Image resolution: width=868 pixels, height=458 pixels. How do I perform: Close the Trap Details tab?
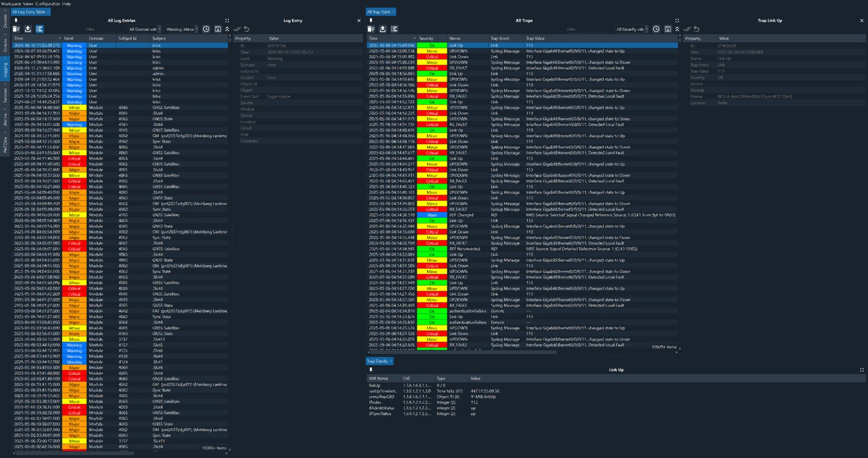[x=391, y=361]
